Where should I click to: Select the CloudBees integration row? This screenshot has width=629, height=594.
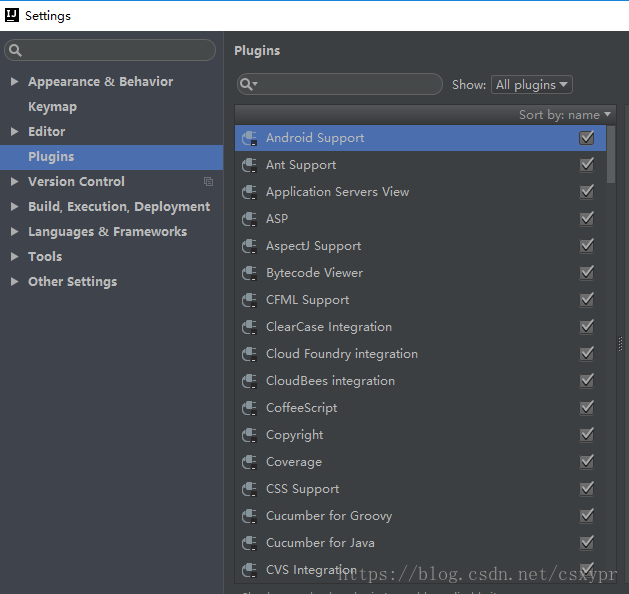click(420, 381)
